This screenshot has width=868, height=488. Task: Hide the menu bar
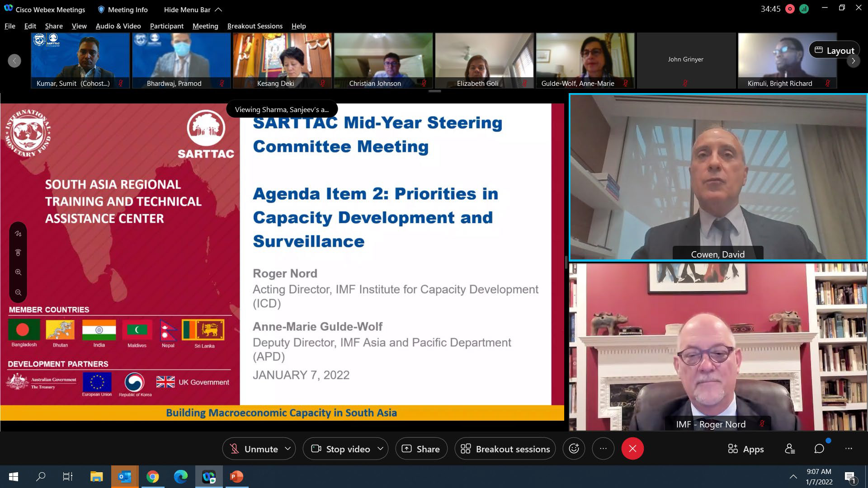(193, 9)
